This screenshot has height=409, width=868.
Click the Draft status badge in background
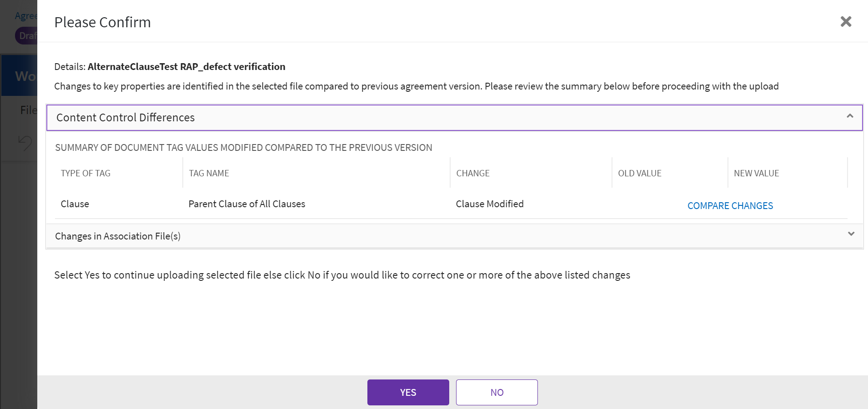coord(26,35)
